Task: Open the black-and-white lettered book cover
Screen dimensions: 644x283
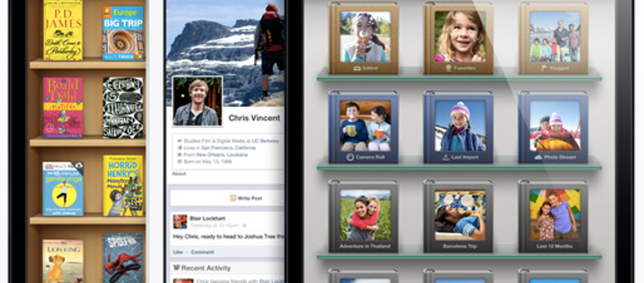Action: 123,108
